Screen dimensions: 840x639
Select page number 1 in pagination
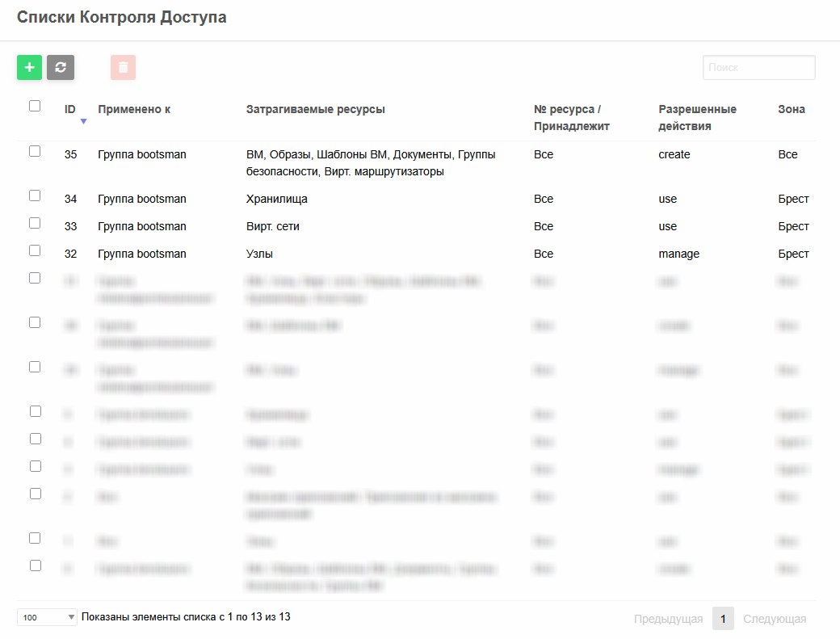click(723, 619)
